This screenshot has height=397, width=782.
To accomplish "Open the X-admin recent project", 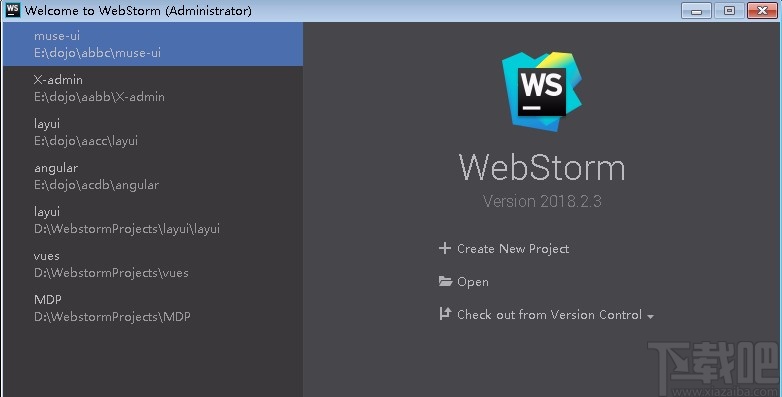I will [x=153, y=88].
